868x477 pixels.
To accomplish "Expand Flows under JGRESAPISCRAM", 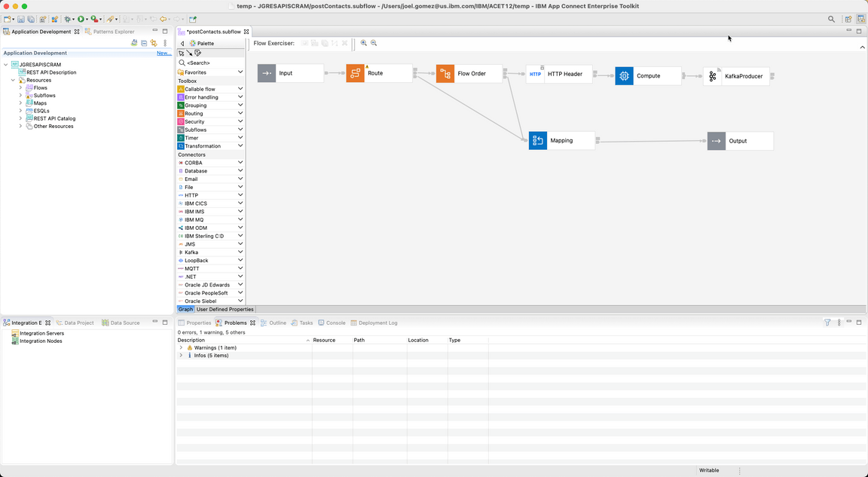I will pos(20,87).
